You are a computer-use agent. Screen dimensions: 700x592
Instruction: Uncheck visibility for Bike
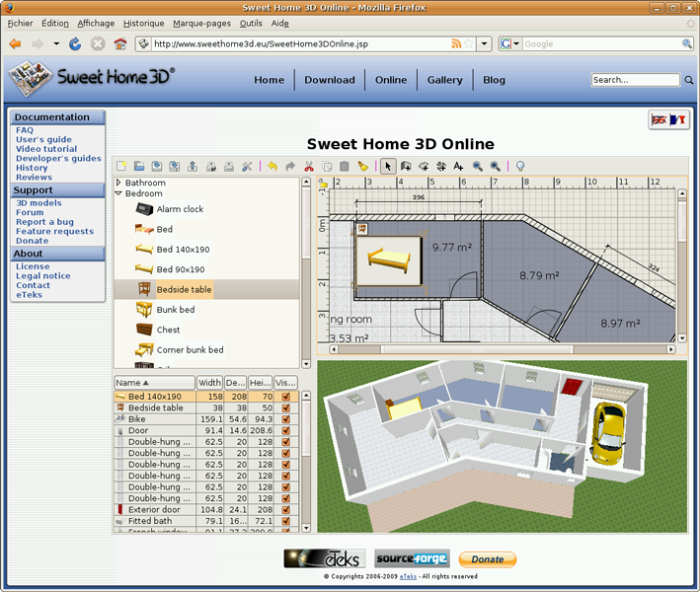click(x=285, y=419)
